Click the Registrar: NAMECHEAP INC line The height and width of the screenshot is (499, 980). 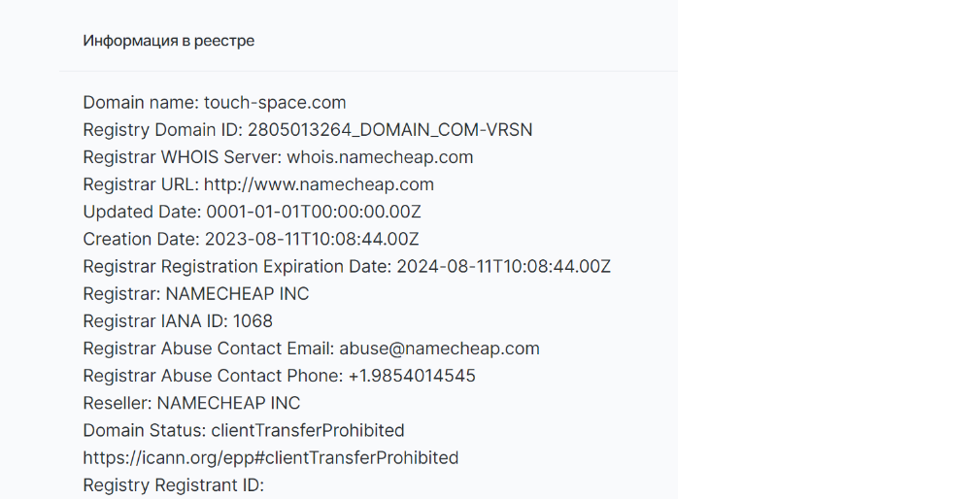tap(196, 294)
